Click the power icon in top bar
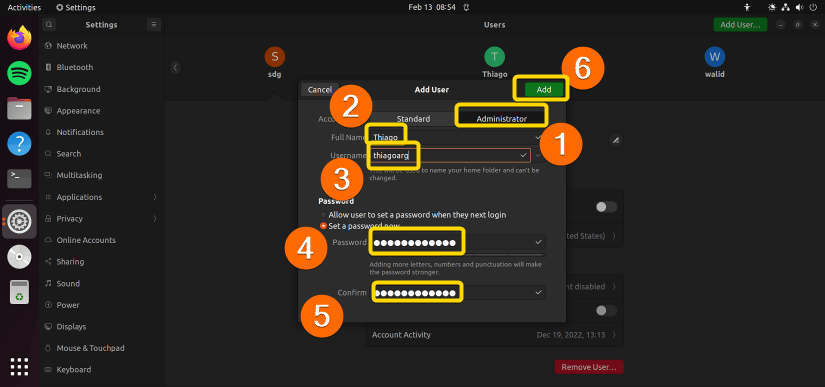 coord(813,7)
